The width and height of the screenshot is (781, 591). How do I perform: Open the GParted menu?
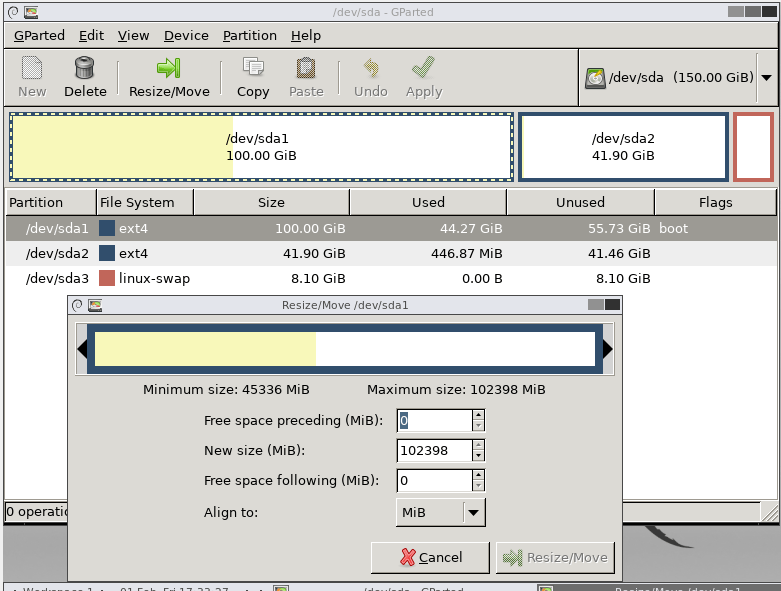click(x=39, y=36)
